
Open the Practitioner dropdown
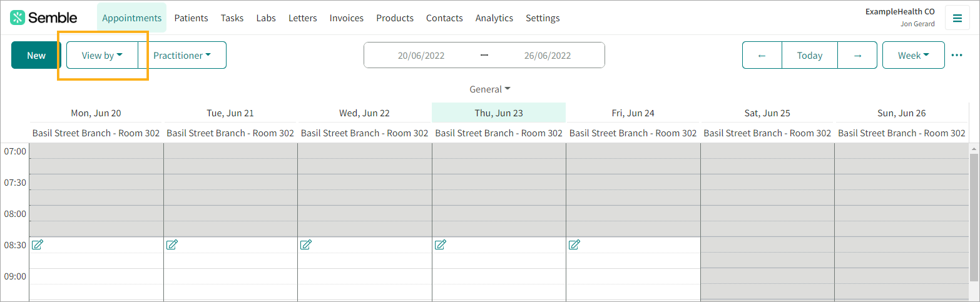coord(182,55)
